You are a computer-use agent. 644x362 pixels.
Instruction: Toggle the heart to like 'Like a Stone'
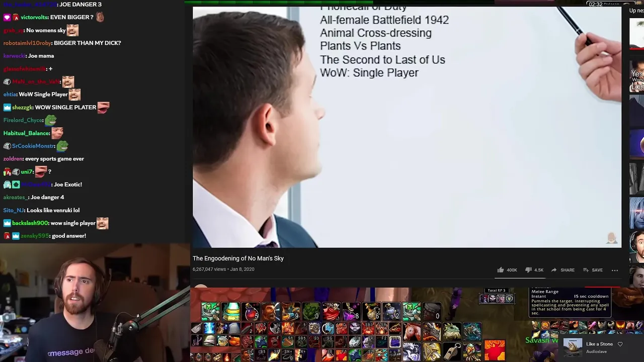coord(620,344)
